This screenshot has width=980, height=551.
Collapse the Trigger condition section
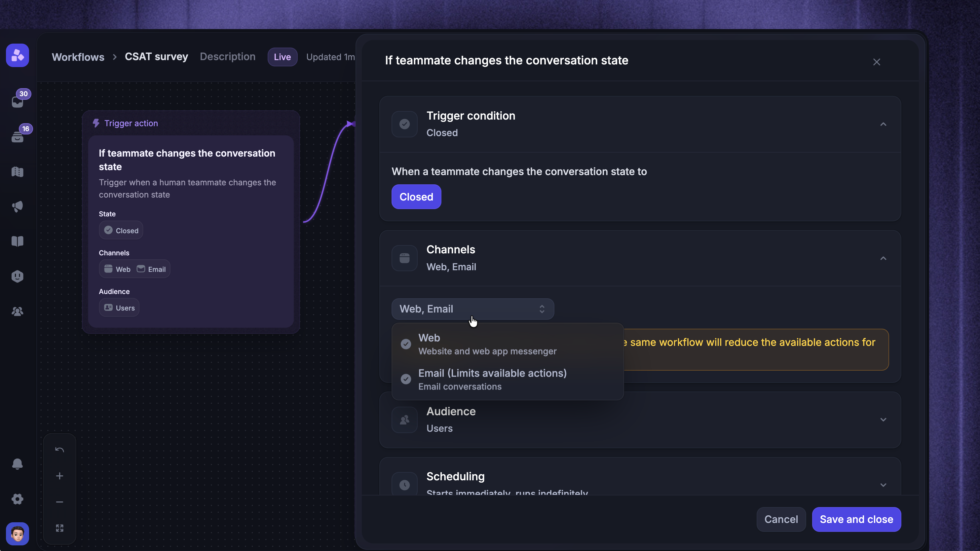pos(884,124)
